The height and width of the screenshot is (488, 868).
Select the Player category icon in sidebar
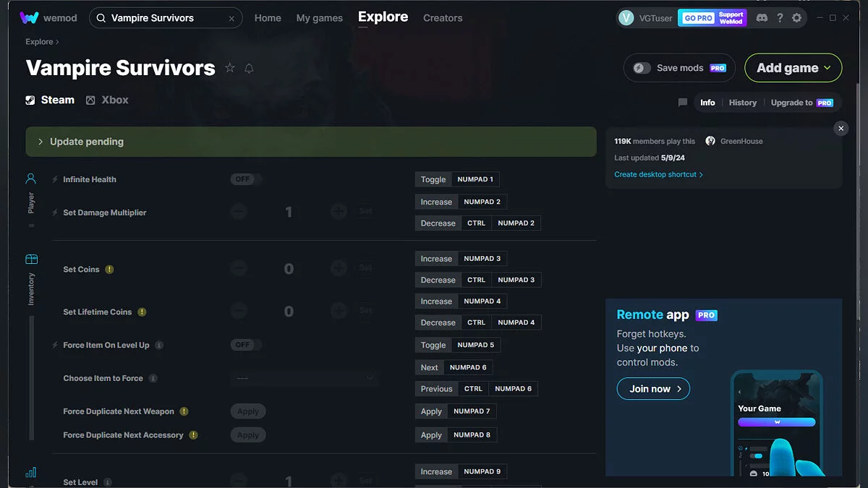coord(31,179)
